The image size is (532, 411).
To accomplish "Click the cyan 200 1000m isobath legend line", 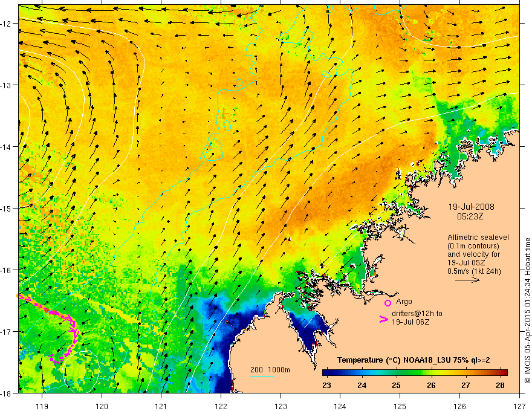I will 262,376.
